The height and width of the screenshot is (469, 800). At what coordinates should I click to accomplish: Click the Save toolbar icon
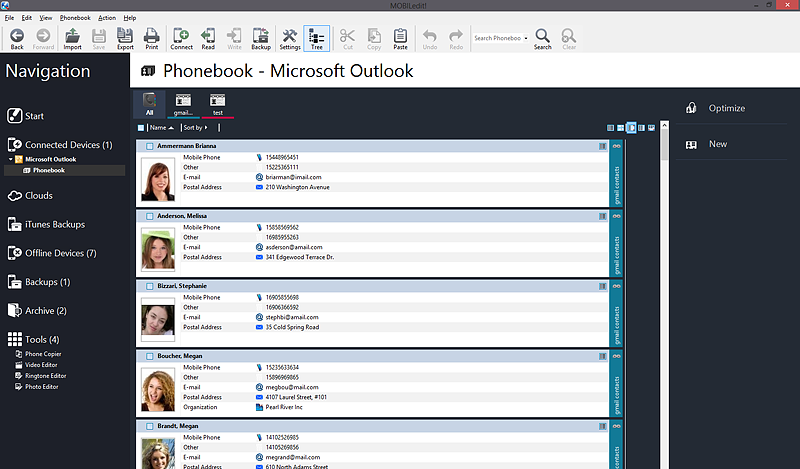coord(98,39)
